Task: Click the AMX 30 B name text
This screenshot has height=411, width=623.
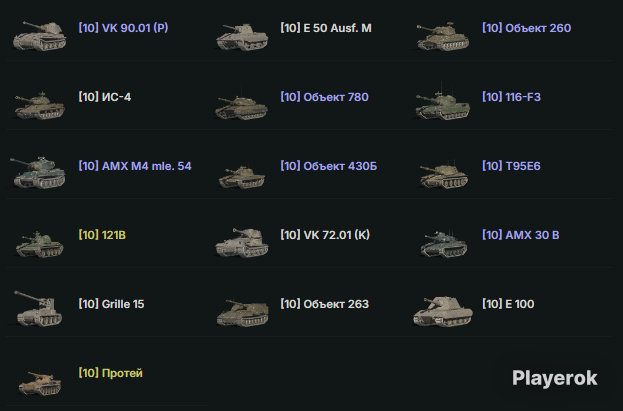Action: pyautogui.click(x=520, y=235)
